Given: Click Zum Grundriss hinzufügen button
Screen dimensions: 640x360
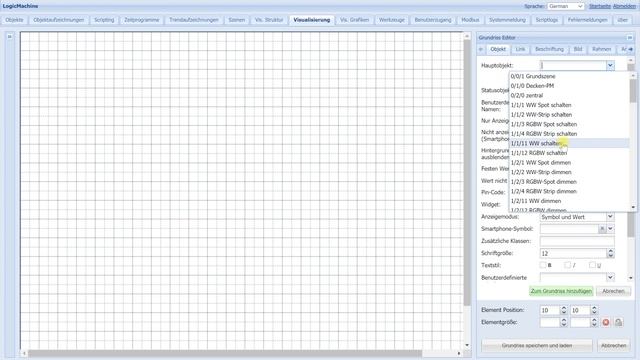Looking at the screenshot, I should tap(561, 291).
